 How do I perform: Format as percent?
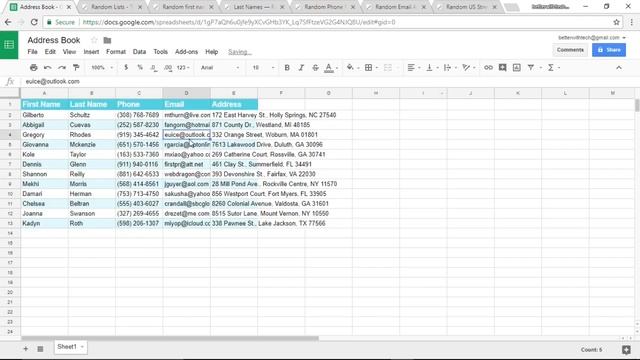pos(140,68)
